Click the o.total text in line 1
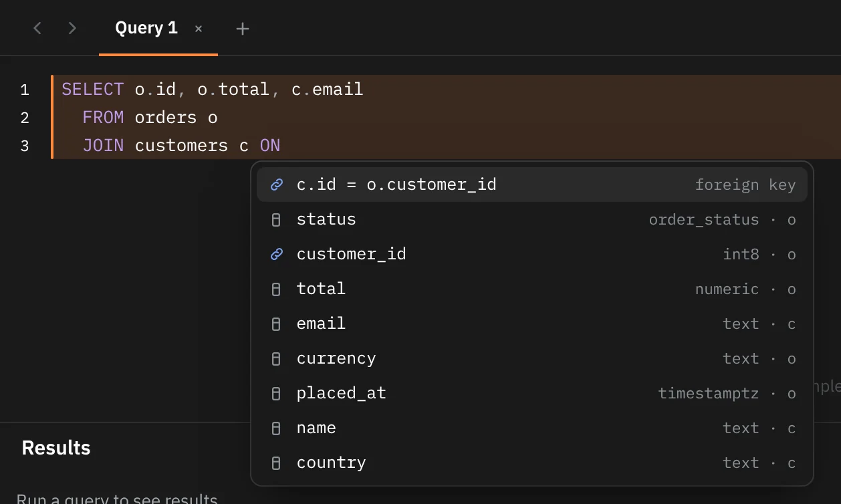The image size is (841, 504). (233, 90)
